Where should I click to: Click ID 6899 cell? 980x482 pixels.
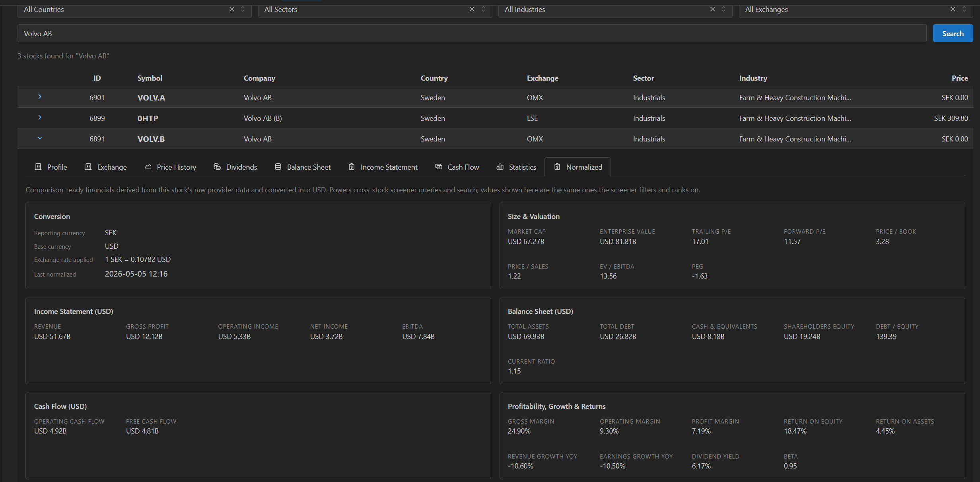[x=97, y=118]
